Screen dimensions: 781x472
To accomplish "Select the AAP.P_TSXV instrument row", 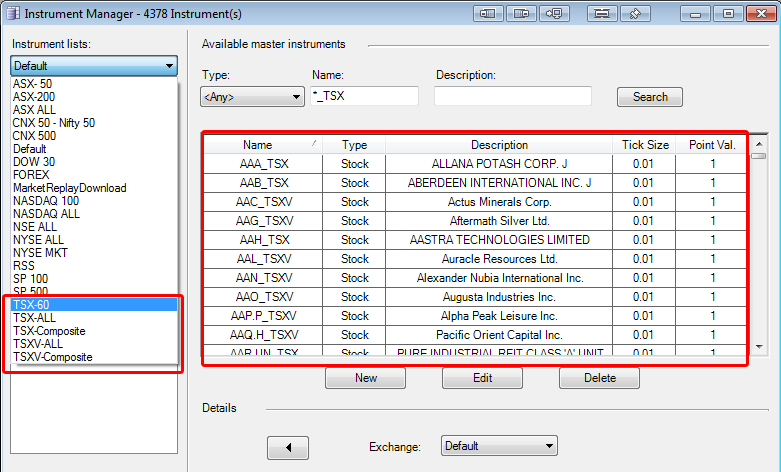I will pyautogui.click(x=475, y=316).
